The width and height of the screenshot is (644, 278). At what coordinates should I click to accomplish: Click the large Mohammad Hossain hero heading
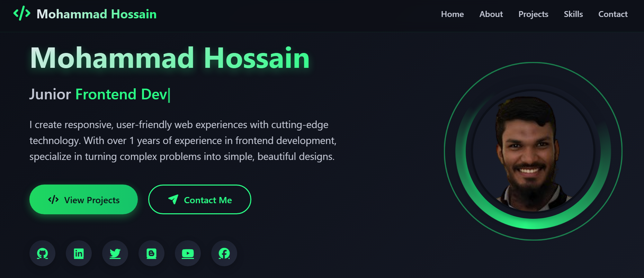tap(170, 58)
